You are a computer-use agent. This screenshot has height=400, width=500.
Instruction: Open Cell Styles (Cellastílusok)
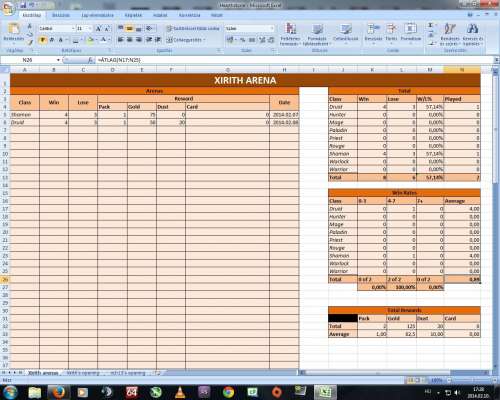(x=346, y=33)
